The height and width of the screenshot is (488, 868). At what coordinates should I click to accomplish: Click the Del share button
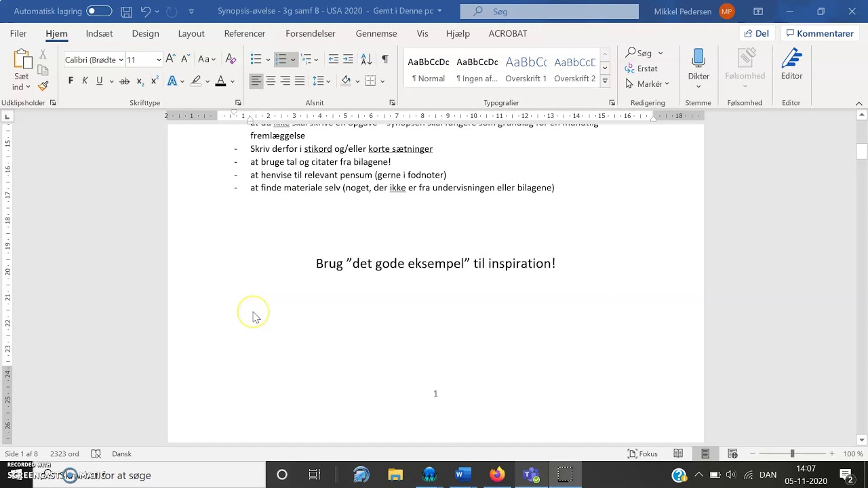[757, 34]
